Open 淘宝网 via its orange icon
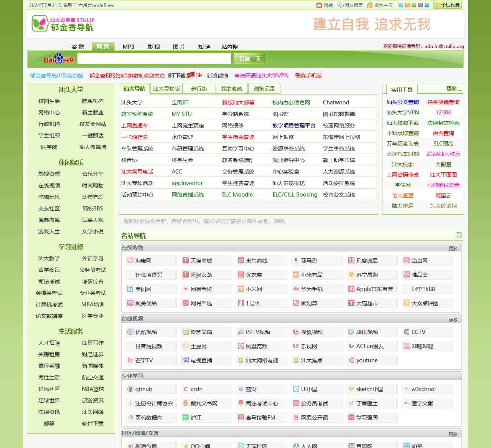 (x=131, y=260)
